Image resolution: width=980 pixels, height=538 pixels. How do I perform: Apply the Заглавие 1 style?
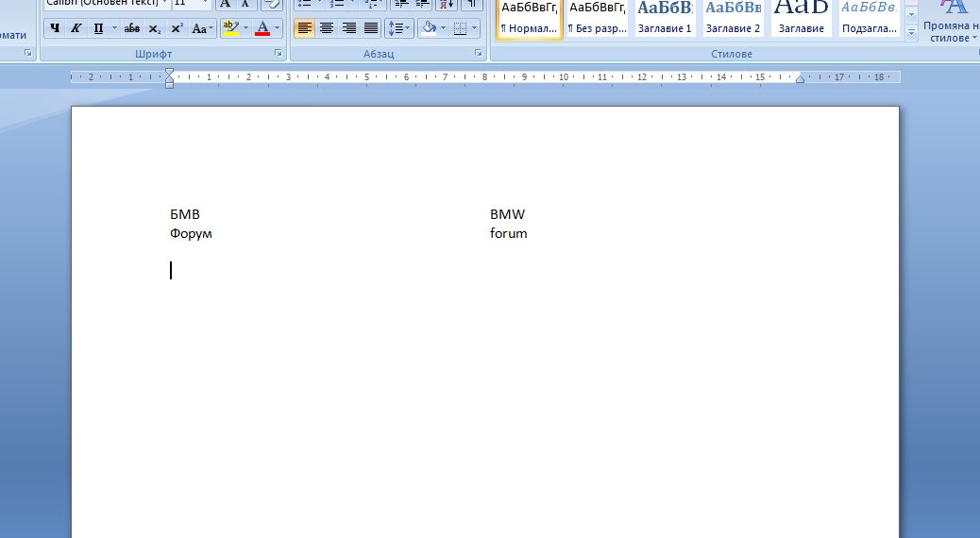coord(665,18)
